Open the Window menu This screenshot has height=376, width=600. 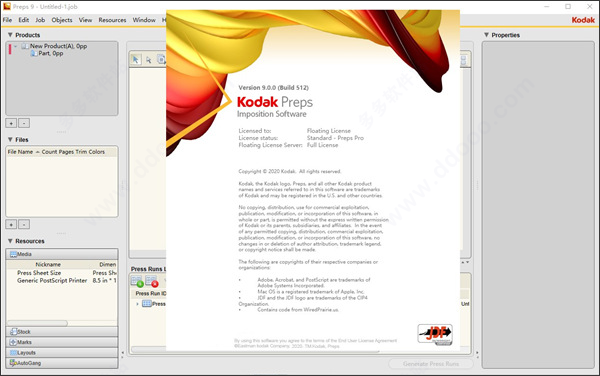(144, 20)
